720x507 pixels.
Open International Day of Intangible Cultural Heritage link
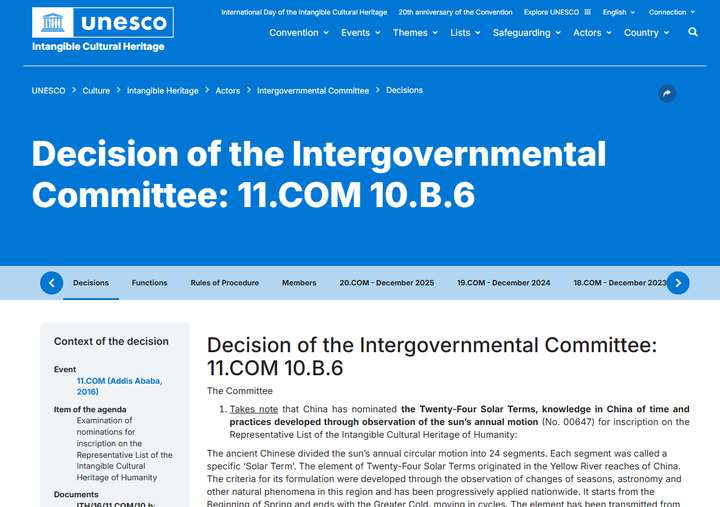click(304, 12)
